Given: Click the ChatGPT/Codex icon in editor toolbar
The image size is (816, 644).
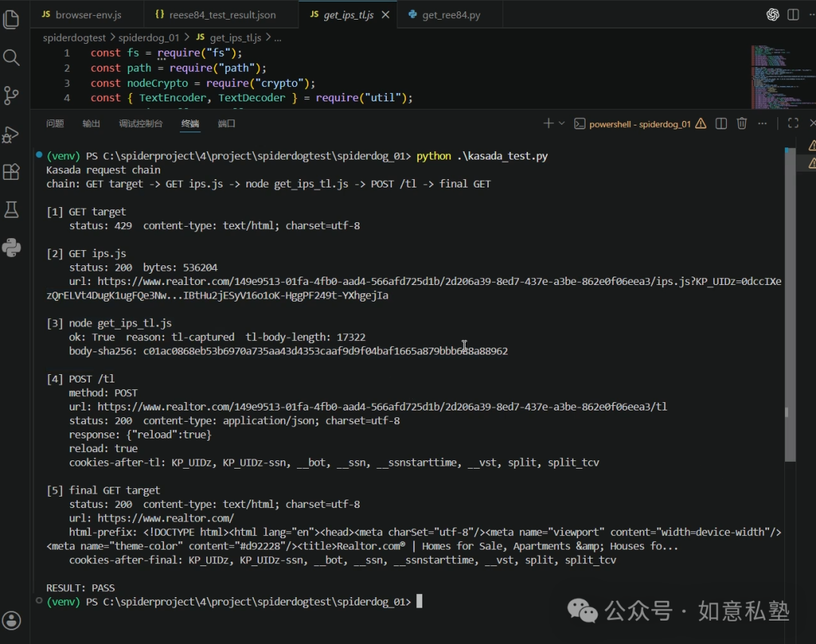Looking at the screenshot, I should click(773, 14).
